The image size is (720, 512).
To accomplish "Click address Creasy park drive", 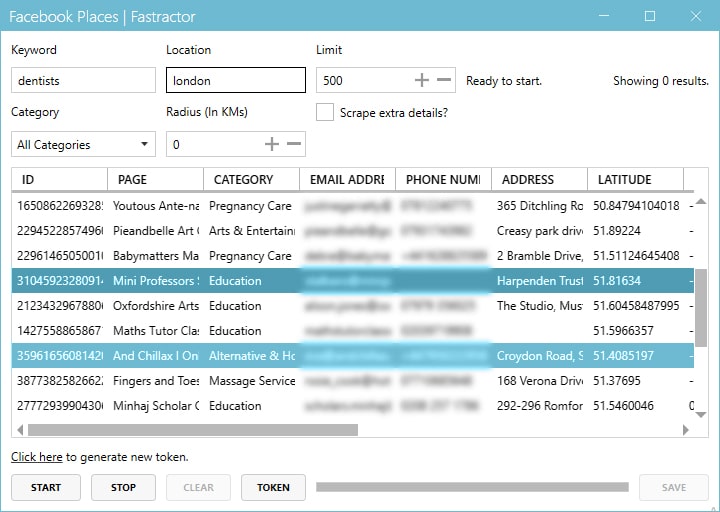I will 540,231.
